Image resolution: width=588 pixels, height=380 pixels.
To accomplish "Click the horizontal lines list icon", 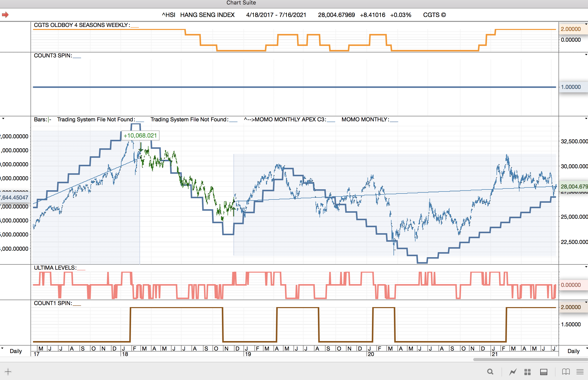I will pos(580,372).
